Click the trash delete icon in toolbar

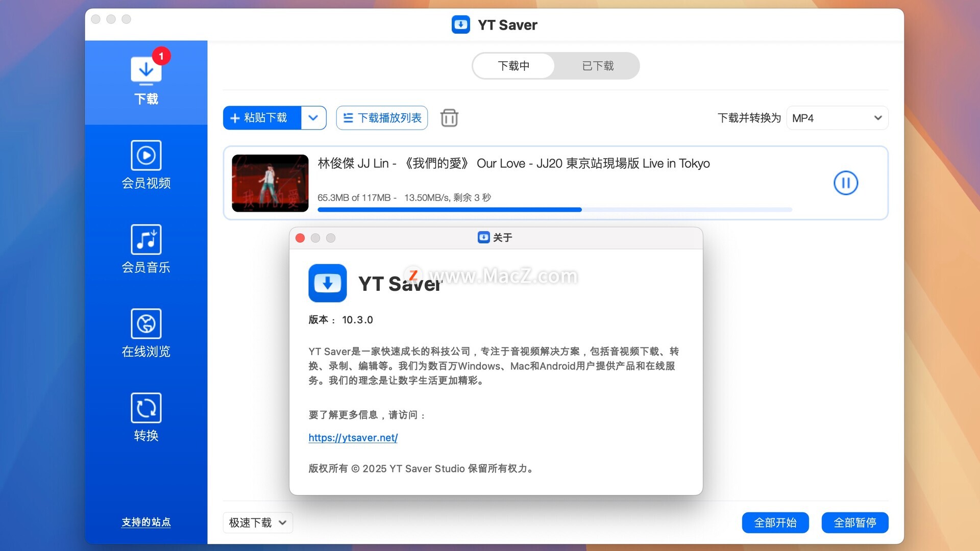tap(449, 118)
